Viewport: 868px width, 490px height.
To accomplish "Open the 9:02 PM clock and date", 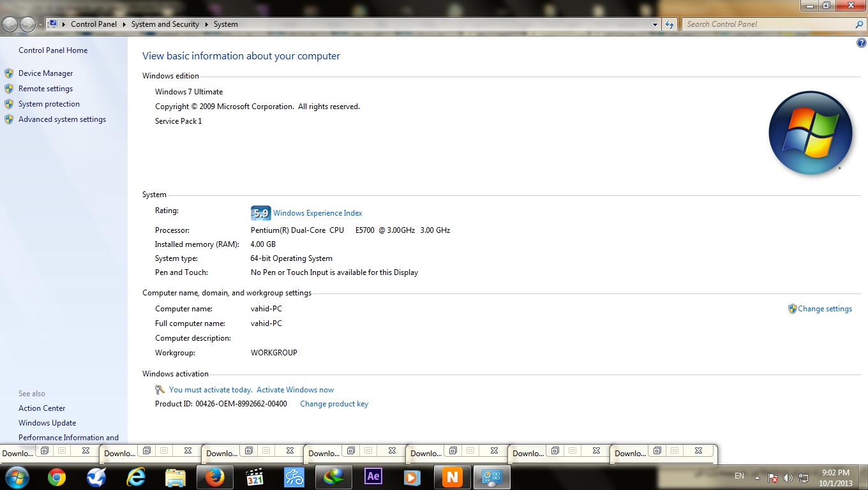I will pos(835,478).
